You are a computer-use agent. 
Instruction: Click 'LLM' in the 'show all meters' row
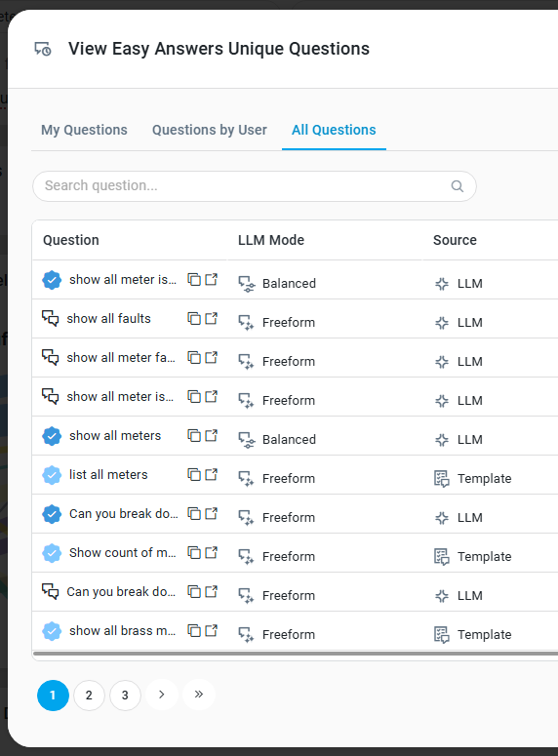470,440
